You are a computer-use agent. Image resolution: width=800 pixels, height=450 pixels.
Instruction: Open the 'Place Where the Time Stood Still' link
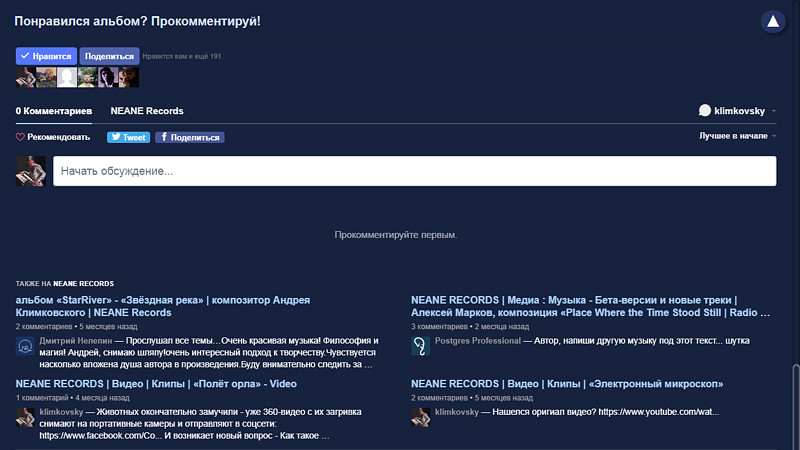point(590,306)
